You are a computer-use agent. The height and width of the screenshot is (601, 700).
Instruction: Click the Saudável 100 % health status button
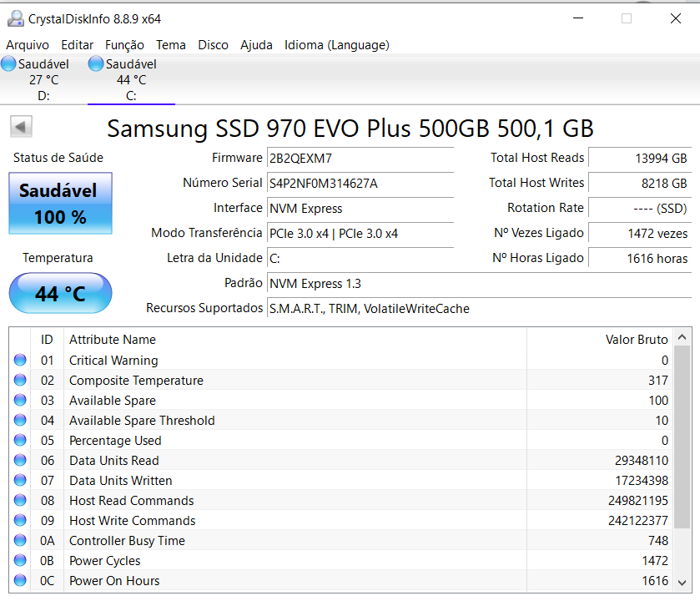(60, 203)
